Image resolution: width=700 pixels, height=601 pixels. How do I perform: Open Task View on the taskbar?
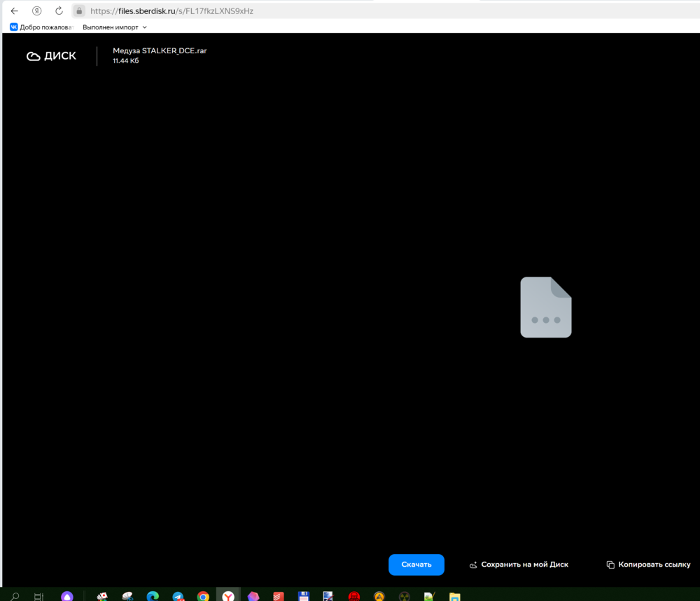tap(38, 596)
